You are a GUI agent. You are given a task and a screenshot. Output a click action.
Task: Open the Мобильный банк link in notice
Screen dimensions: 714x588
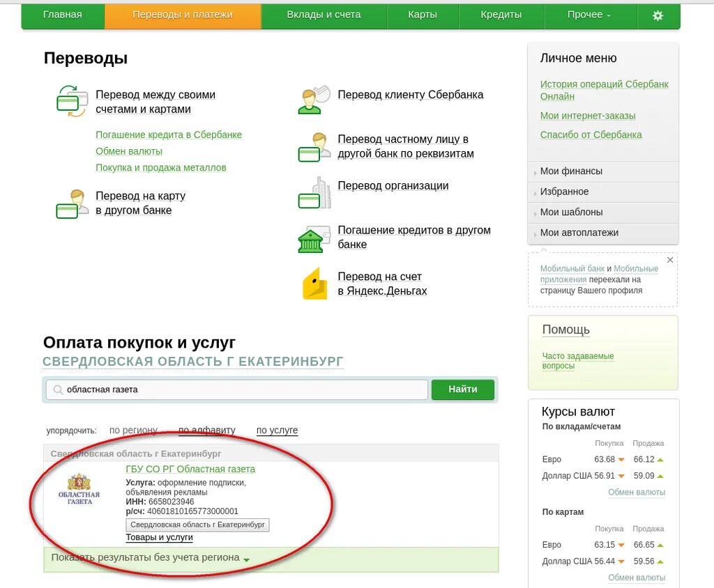[572, 268]
